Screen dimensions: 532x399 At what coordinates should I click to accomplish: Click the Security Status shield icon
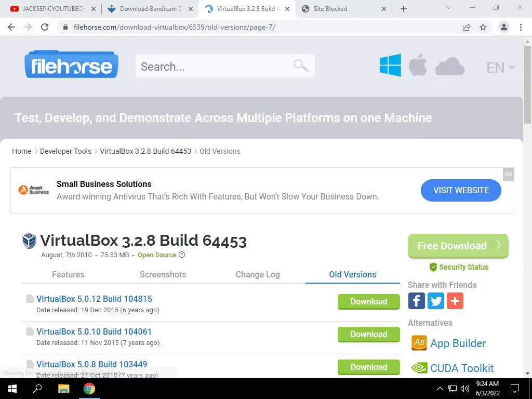click(433, 267)
